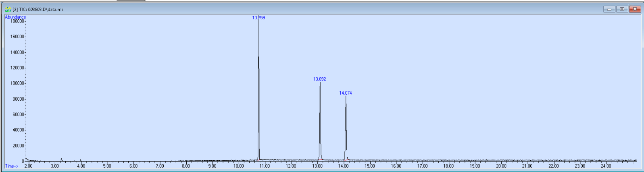Click the peak label 10.759
This screenshot has width=644, height=172.
258,18
